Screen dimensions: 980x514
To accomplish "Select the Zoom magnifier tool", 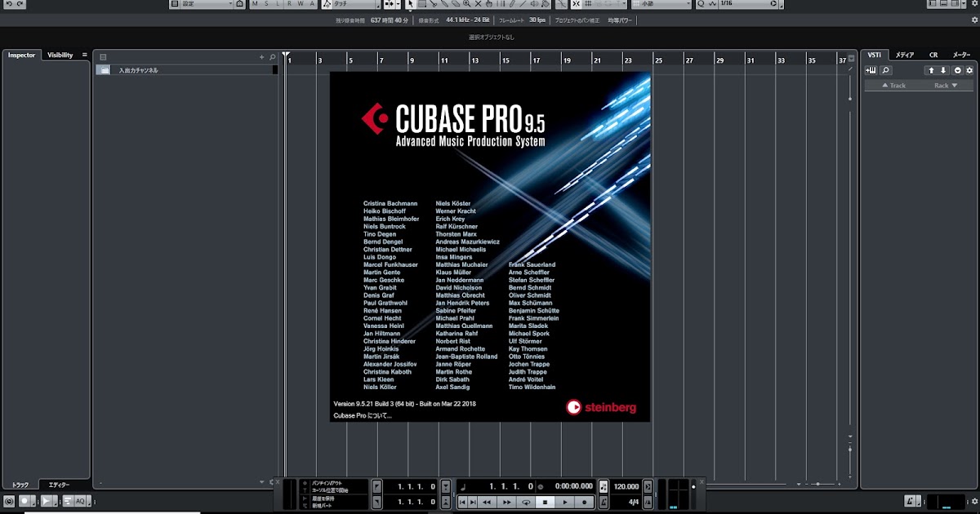I will [466, 4].
